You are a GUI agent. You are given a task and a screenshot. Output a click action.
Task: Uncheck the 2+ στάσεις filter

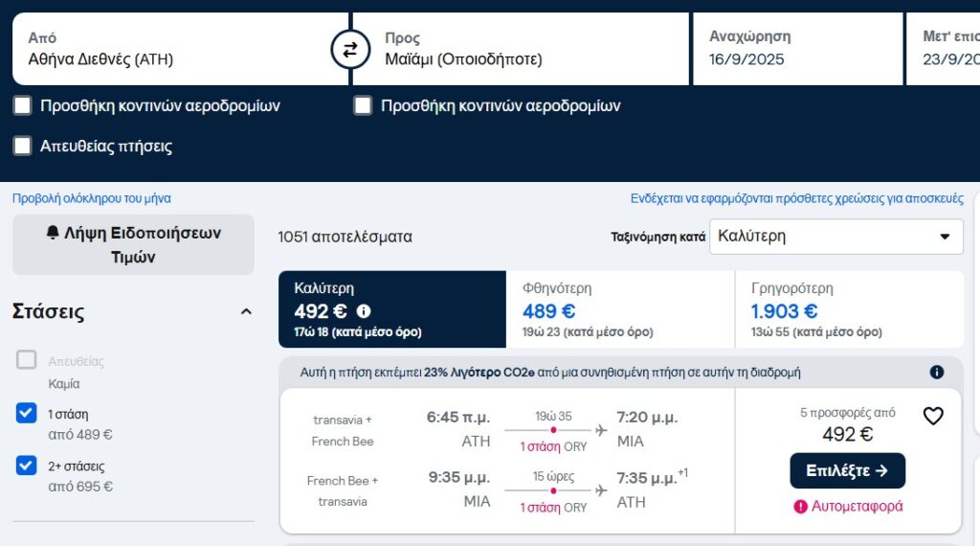(x=26, y=466)
